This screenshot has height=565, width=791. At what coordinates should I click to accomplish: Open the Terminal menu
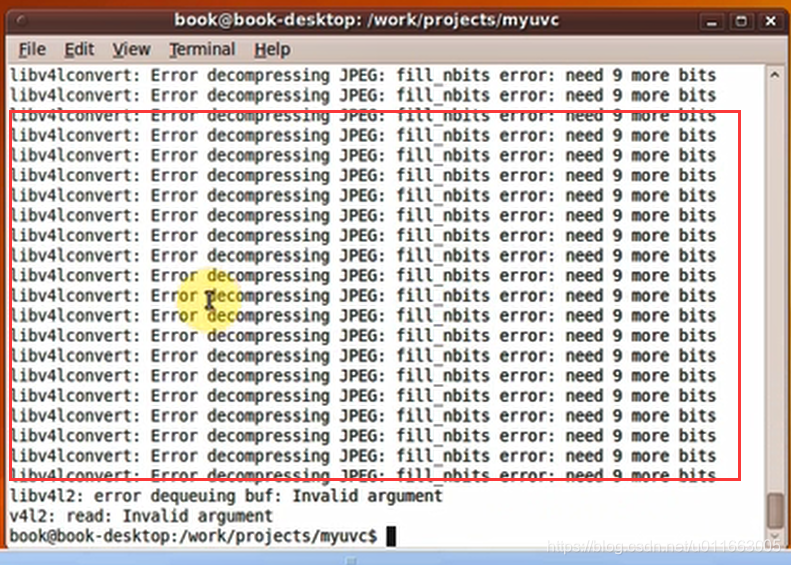202,49
